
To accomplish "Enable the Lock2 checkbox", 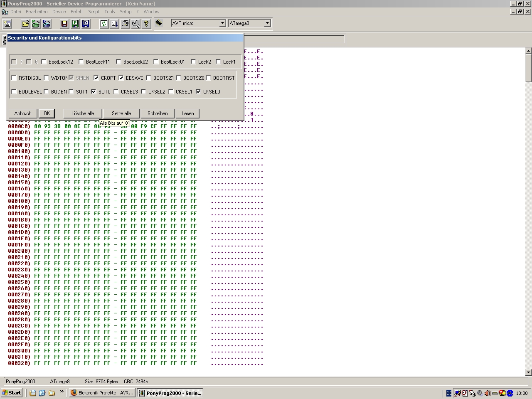I will 193,62.
